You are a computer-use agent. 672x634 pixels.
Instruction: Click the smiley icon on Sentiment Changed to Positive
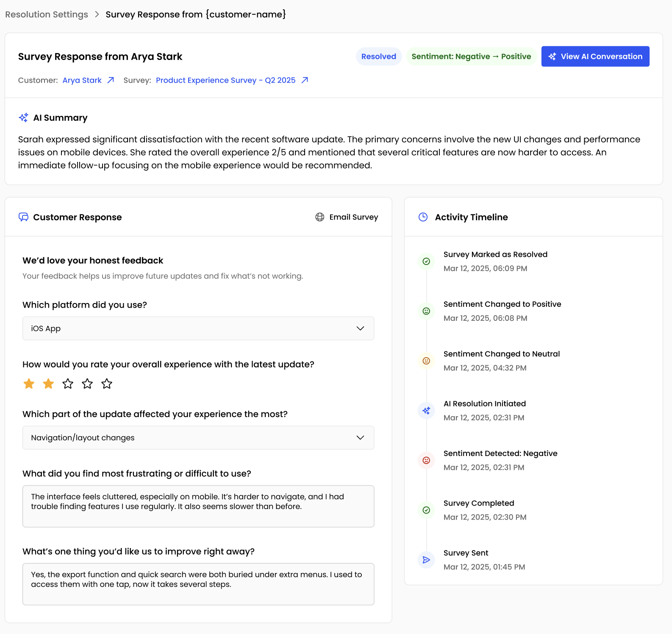(x=426, y=311)
